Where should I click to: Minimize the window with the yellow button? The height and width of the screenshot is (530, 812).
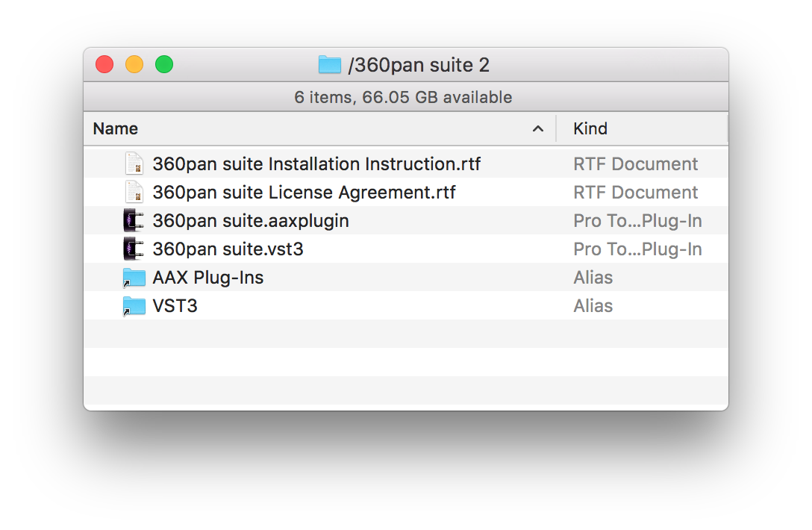(x=134, y=64)
